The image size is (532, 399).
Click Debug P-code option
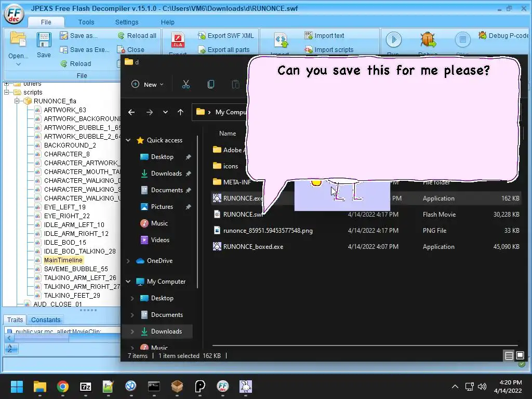click(503, 36)
